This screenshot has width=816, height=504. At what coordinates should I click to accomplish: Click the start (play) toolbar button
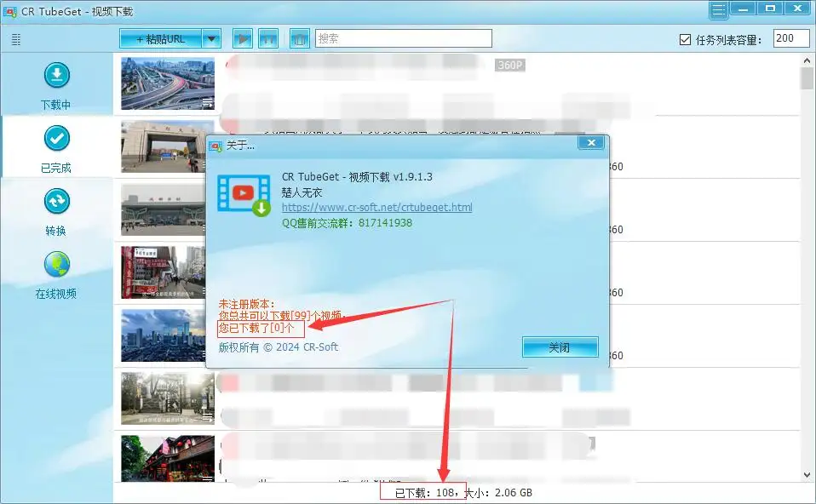[243, 39]
